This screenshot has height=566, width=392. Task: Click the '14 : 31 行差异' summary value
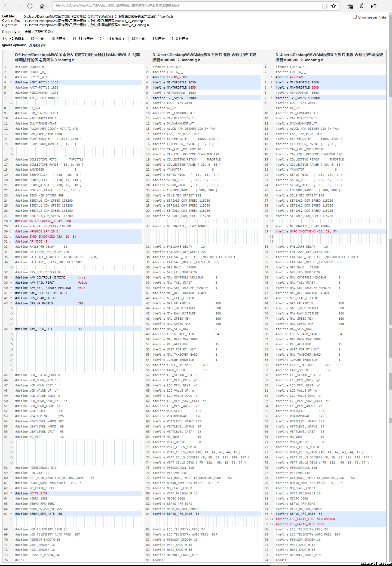point(82,39)
